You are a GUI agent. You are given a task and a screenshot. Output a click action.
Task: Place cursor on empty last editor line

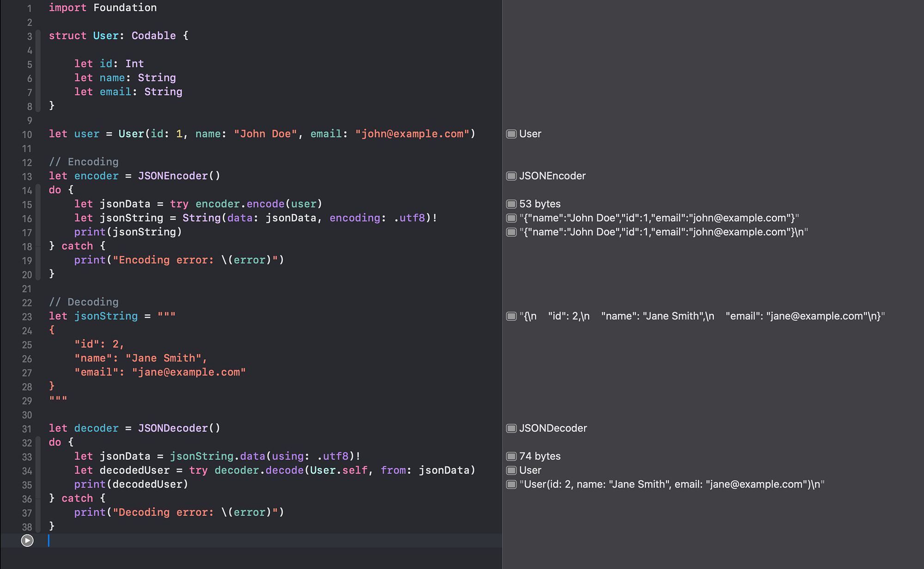click(x=231, y=540)
